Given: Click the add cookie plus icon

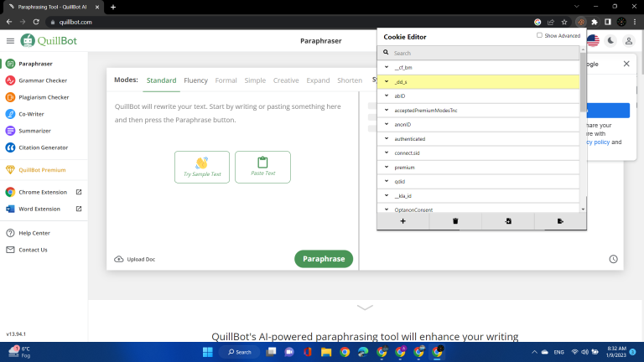Looking at the screenshot, I should click(402, 221).
